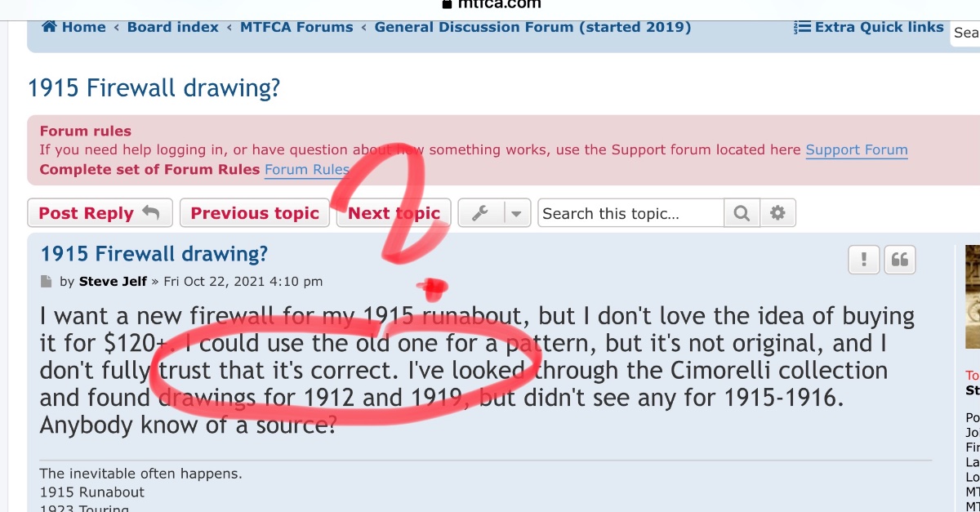Open the Extra Quick links menu
Screen dimensions: 980x512
coord(869,27)
